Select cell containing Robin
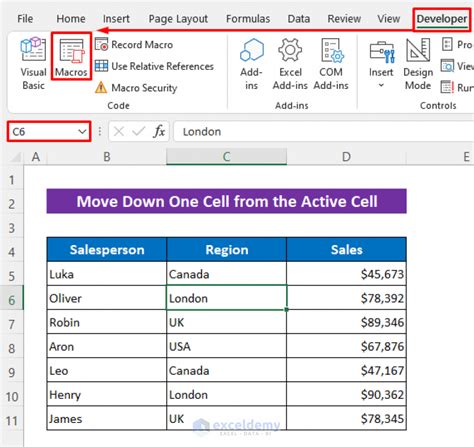 click(107, 322)
